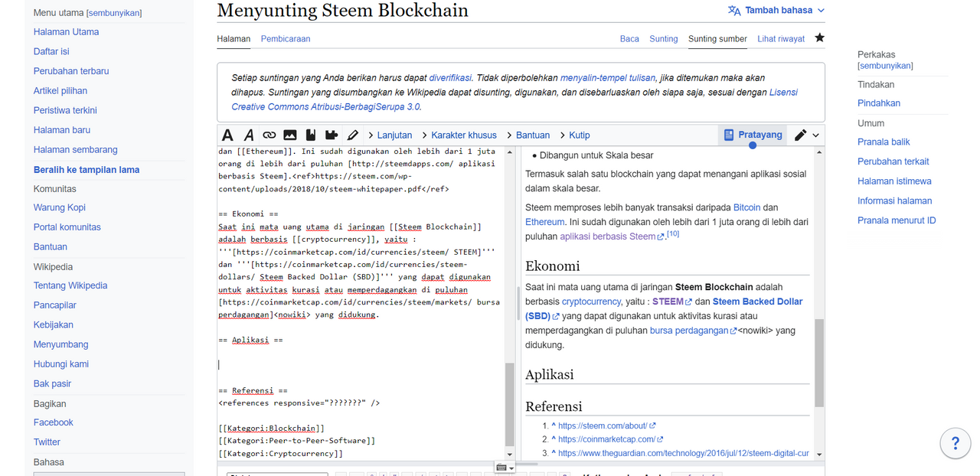Open Peristiwa terkini in the sidebar
980x476 pixels.
(x=65, y=110)
